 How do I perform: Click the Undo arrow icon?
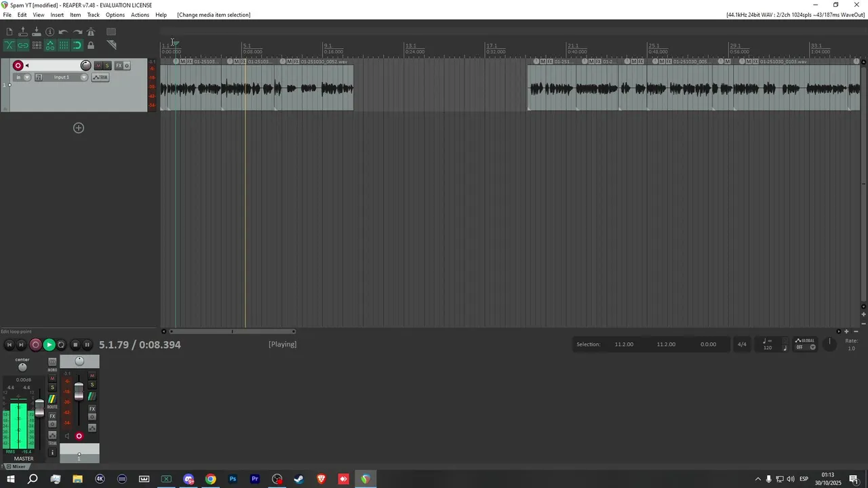64,32
